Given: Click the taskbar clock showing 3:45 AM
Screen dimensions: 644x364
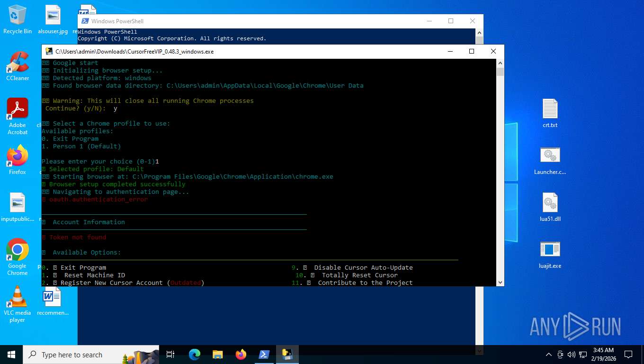Looking at the screenshot, I should (x=603, y=355).
